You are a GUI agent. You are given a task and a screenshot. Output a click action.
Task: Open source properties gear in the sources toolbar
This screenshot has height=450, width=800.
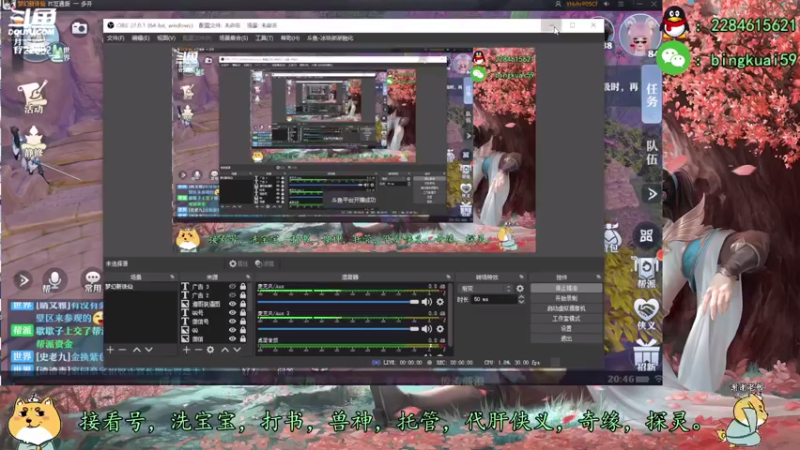(x=210, y=349)
